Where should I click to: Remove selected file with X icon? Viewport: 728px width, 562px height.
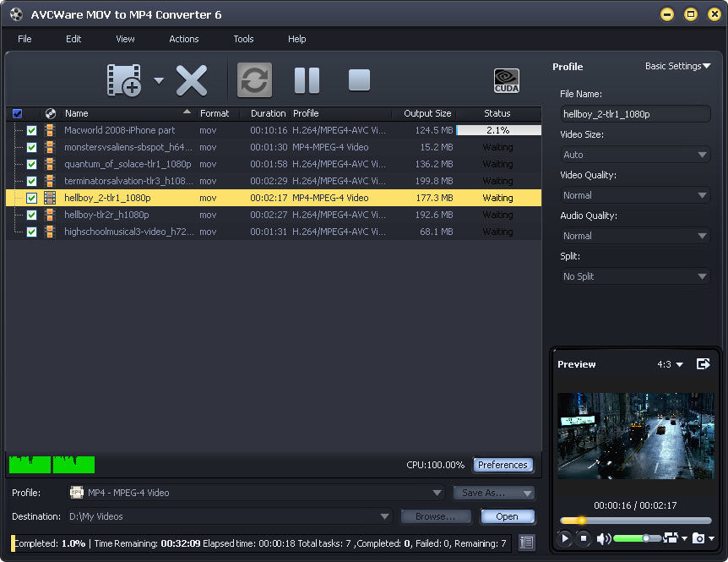[x=192, y=80]
